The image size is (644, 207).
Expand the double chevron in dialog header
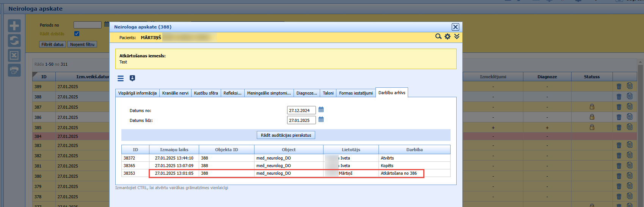point(457,36)
